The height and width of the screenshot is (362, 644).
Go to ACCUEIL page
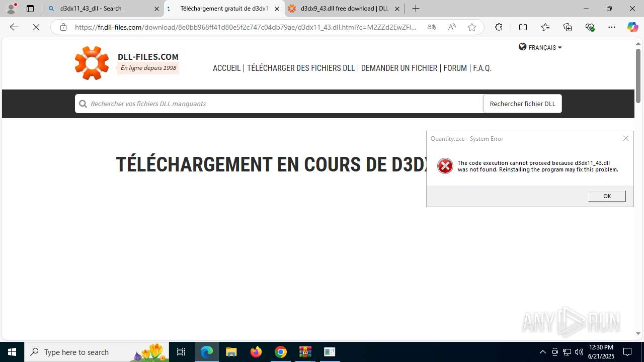point(226,68)
